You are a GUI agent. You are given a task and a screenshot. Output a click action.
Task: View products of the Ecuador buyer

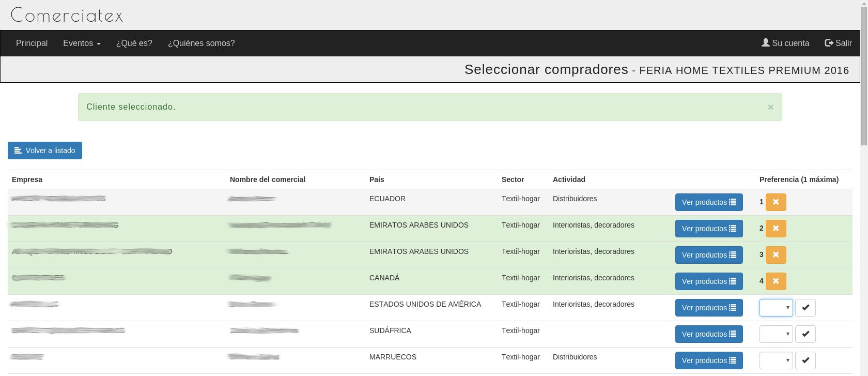click(x=708, y=202)
